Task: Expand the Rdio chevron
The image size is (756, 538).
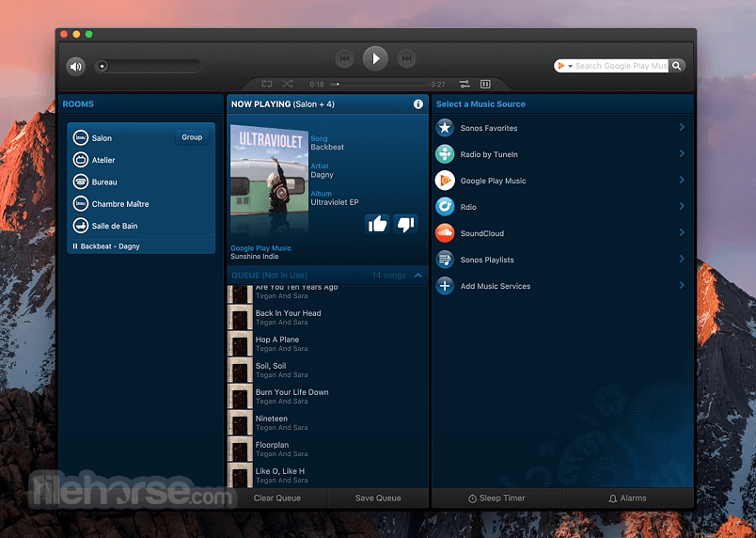Action: click(x=682, y=206)
